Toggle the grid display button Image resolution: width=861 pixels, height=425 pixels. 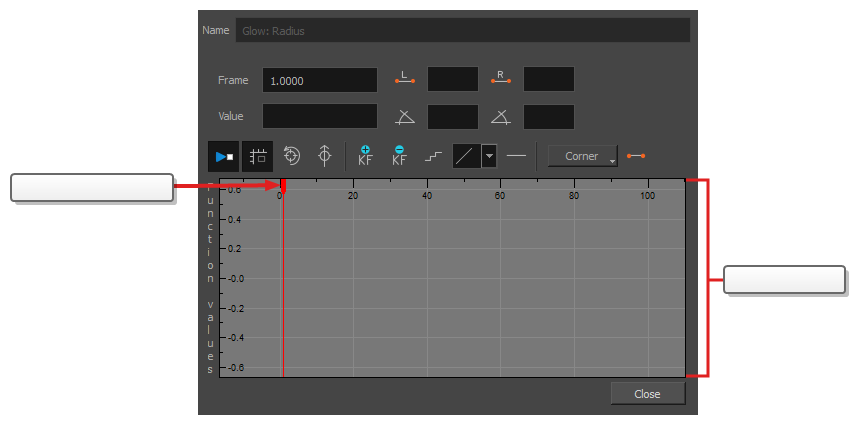tap(258, 157)
